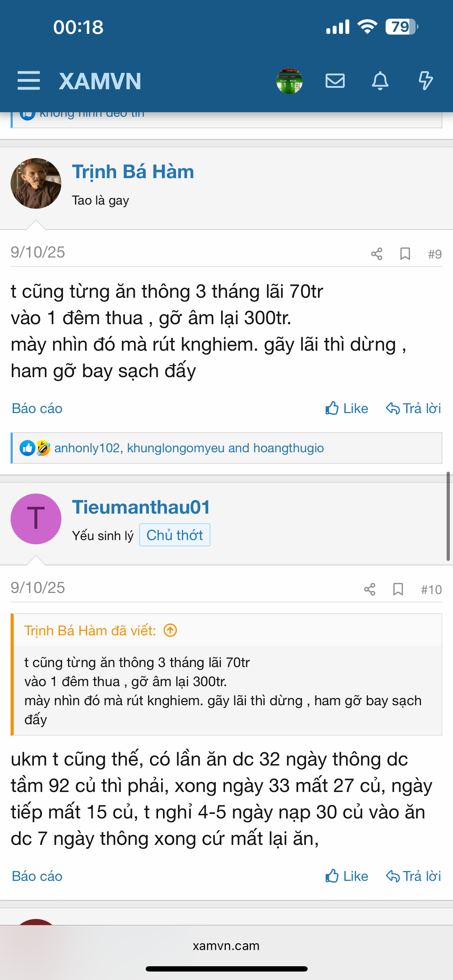The image size is (453, 980).
Task: Open reactions list with anhonly102 and others
Action: tap(189, 448)
